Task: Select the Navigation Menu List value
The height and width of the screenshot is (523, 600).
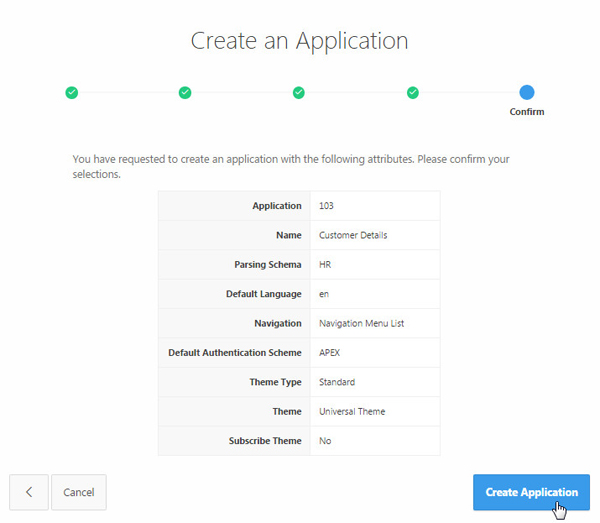Action: pos(362,324)
